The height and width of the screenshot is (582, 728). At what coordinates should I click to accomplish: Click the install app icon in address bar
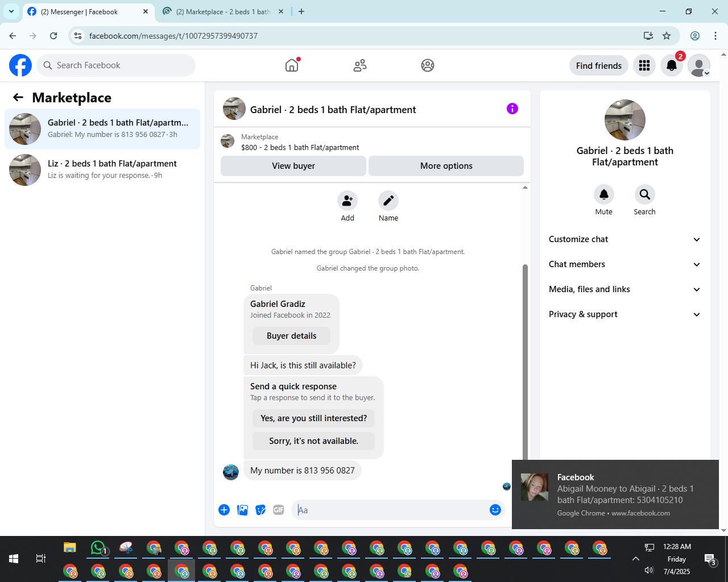(x=648, y=36)
